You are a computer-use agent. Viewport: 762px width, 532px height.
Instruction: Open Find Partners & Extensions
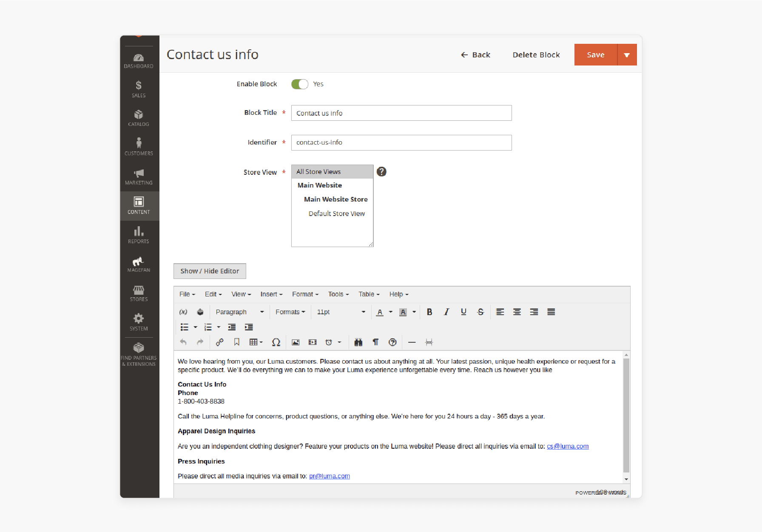pos(139,355)
